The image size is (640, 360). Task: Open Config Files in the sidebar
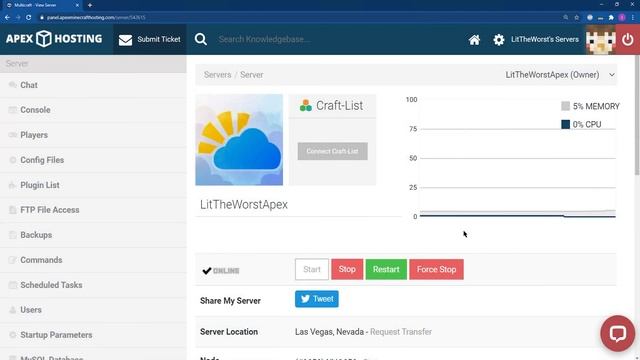pyautogui.click(x=93, y=160)
